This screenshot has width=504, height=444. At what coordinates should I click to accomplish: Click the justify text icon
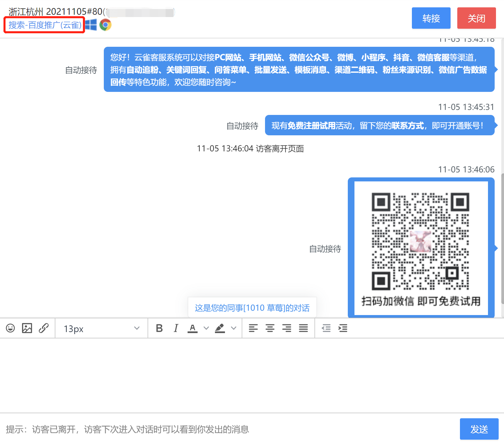click(x=303, y=328)
